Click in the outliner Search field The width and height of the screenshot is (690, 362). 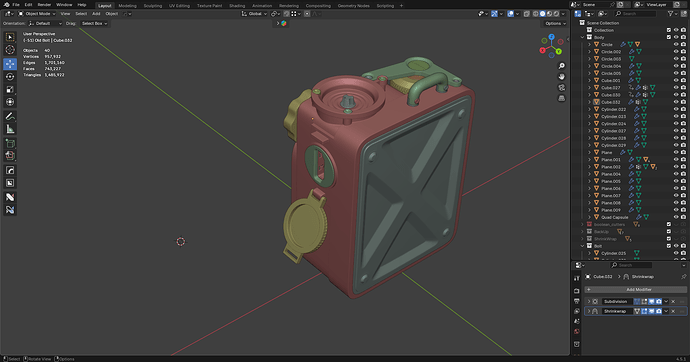point(635,14)
